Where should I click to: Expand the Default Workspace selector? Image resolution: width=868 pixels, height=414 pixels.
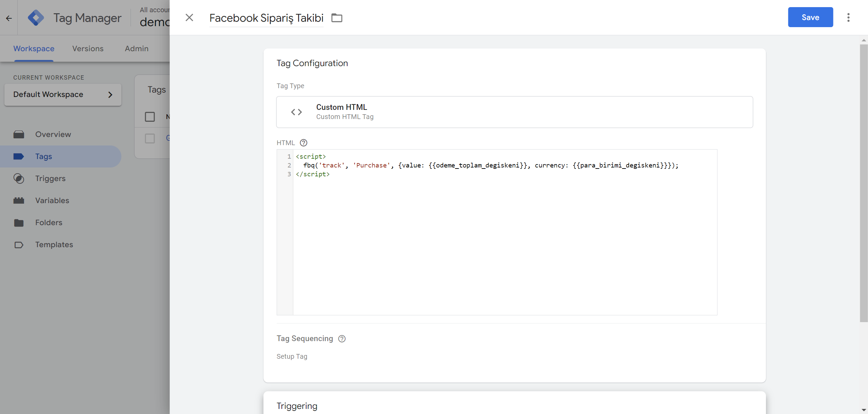(x=63, y=95)
